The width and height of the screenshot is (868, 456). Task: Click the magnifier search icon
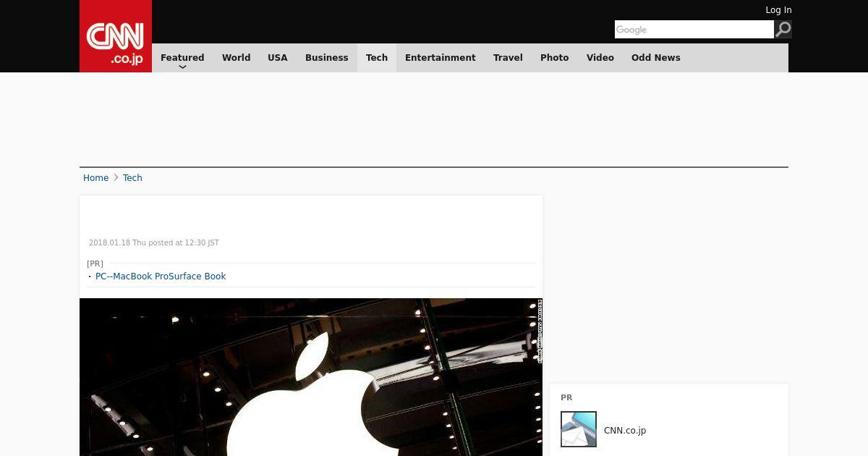tap(783, 30)
